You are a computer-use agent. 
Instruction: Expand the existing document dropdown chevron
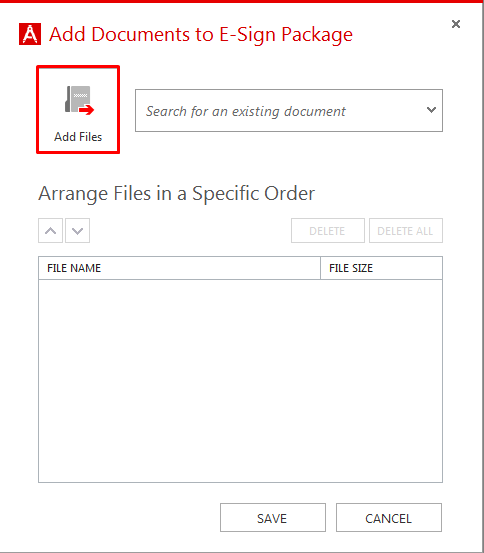[431, 110]
